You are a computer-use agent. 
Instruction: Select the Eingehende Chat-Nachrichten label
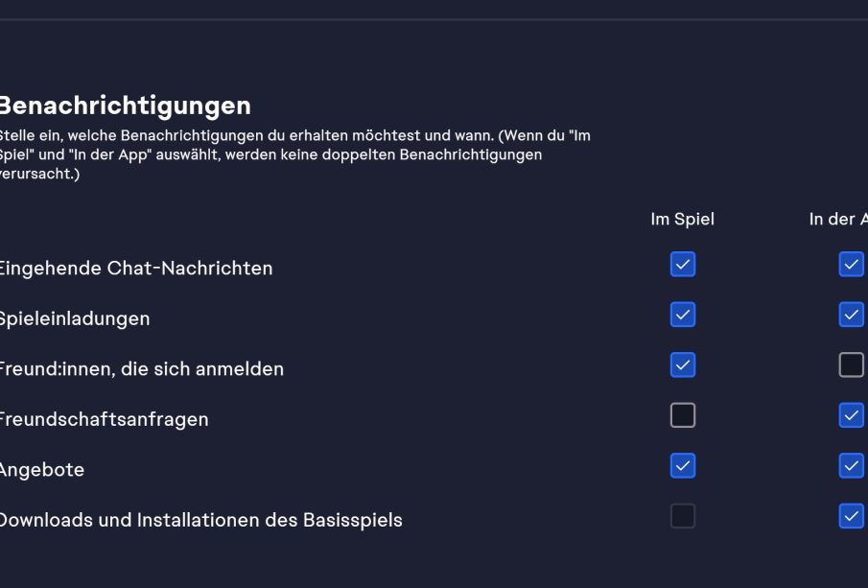pyautogui.click(x=134, y=269)
